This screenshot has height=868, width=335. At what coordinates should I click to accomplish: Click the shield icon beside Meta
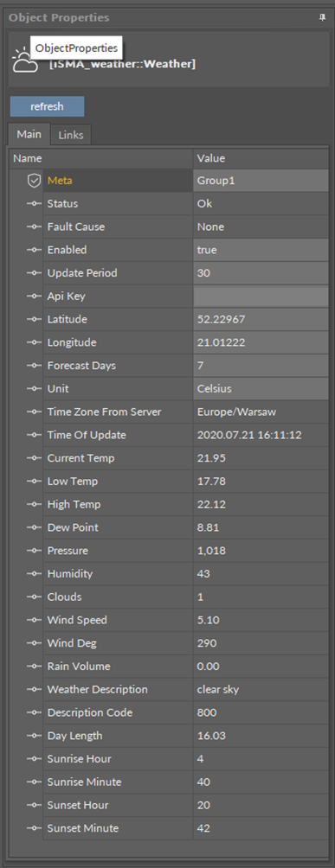[x=35, y=181]
